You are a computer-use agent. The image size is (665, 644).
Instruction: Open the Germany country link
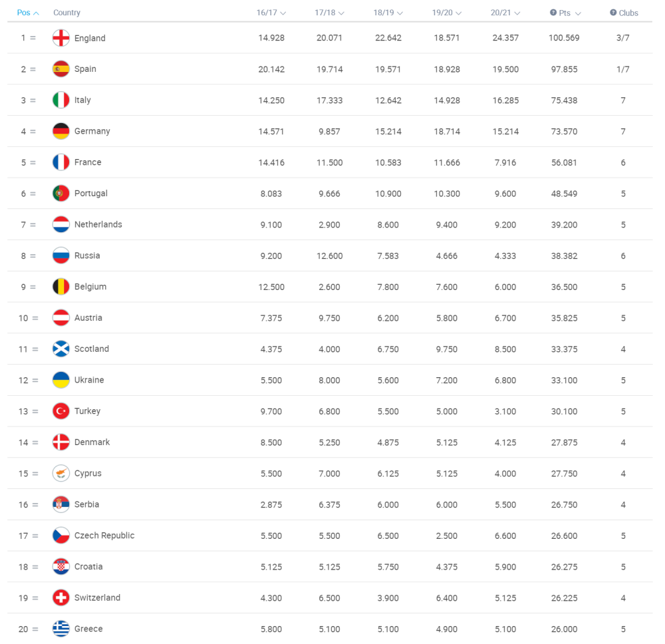[92, 131]
